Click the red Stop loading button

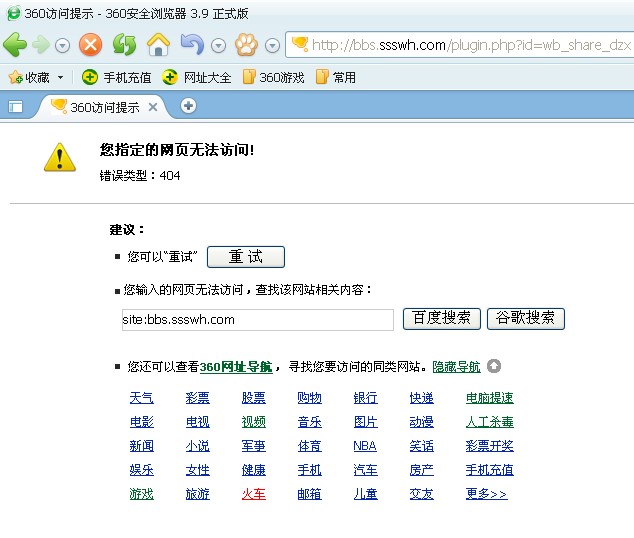pyautogui.click(x=91, y=44)
